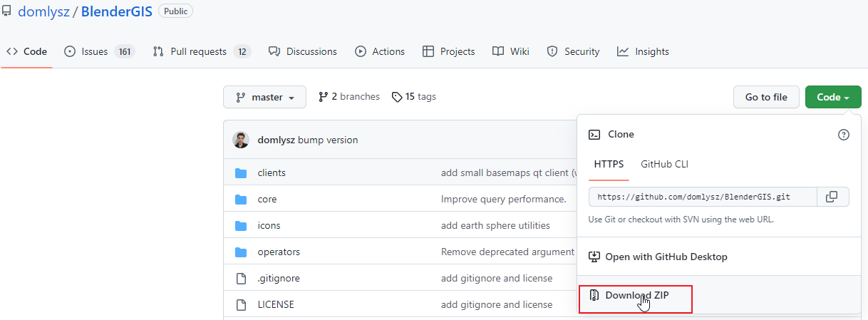Open the Insights tab
The width and height of the screenshot is (868, 320).
tap(651, 51)
